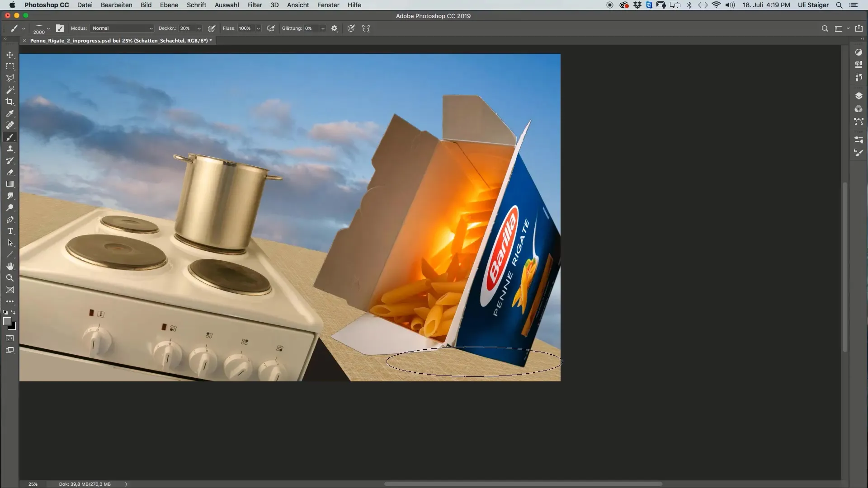Image resolution: width=868 pixels, height=488 pixels.
Task: Open the Fenster menu
Action: 328,5
